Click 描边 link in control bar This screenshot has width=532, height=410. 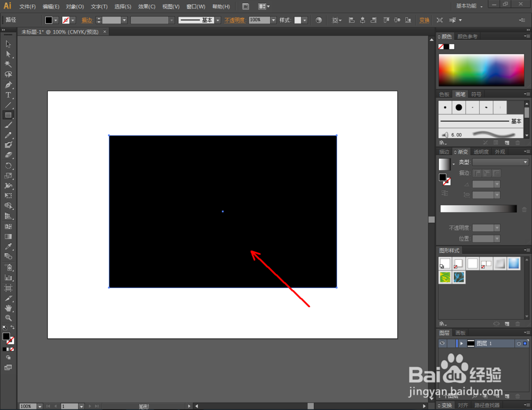pos(87,20)
